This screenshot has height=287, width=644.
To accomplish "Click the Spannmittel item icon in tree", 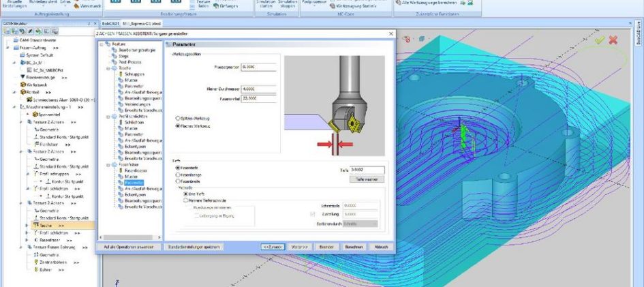I will (29, 115).
